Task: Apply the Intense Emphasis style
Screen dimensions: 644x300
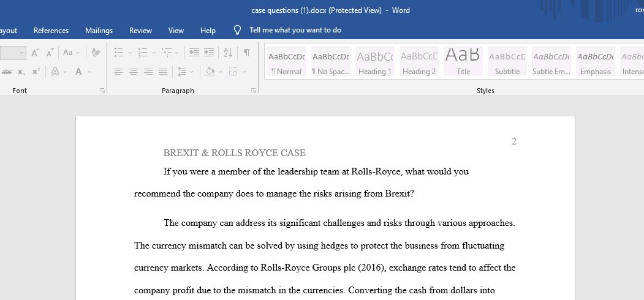Action: [x=632, y=61]
